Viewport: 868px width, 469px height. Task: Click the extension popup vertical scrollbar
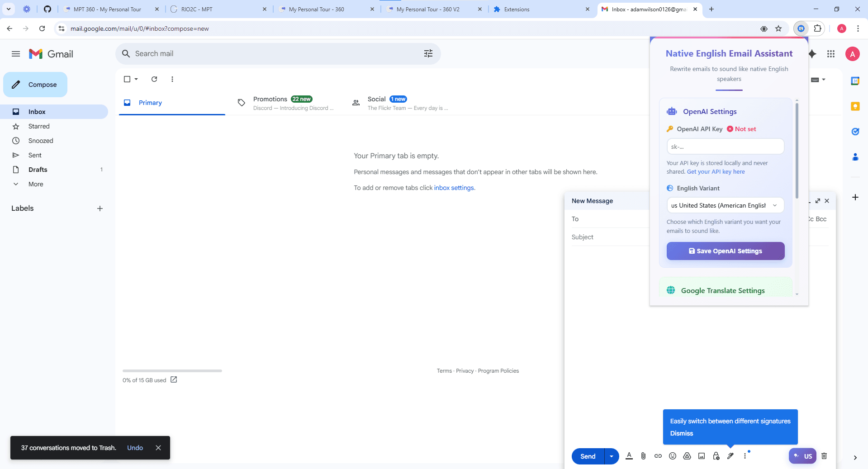(x=797, y=150)
